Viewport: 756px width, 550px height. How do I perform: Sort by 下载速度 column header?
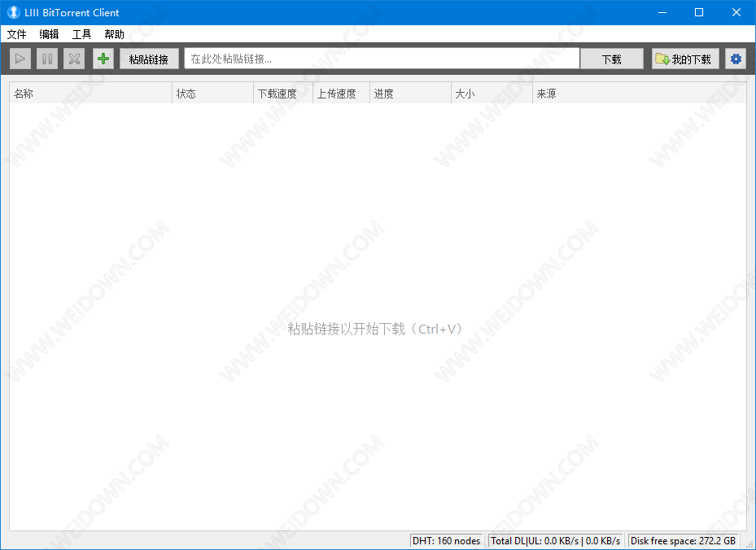[x=282, y=94]
